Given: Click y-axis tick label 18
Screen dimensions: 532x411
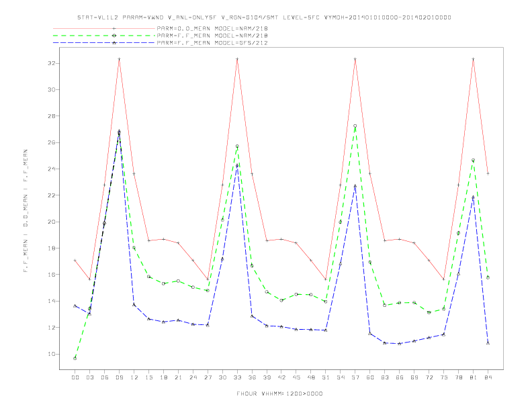Looking at the screenshot, I should [52, 248].
